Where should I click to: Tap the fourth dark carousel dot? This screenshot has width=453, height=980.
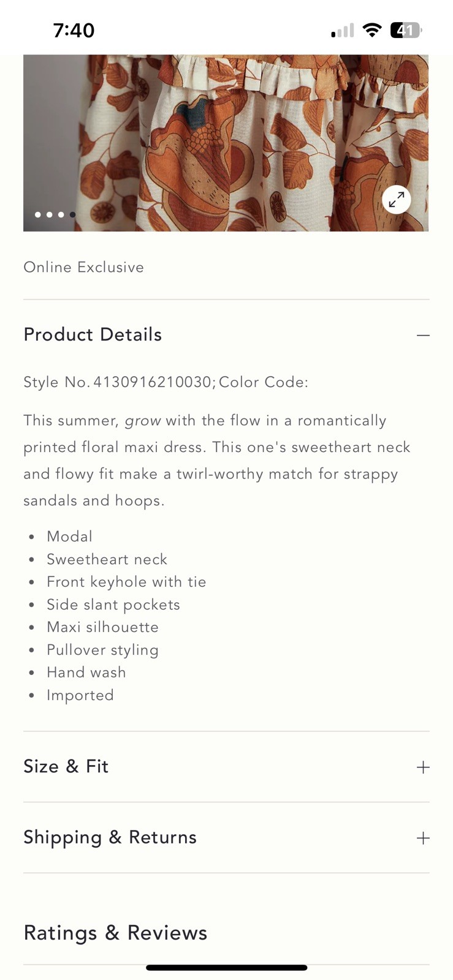pos(72,214)
